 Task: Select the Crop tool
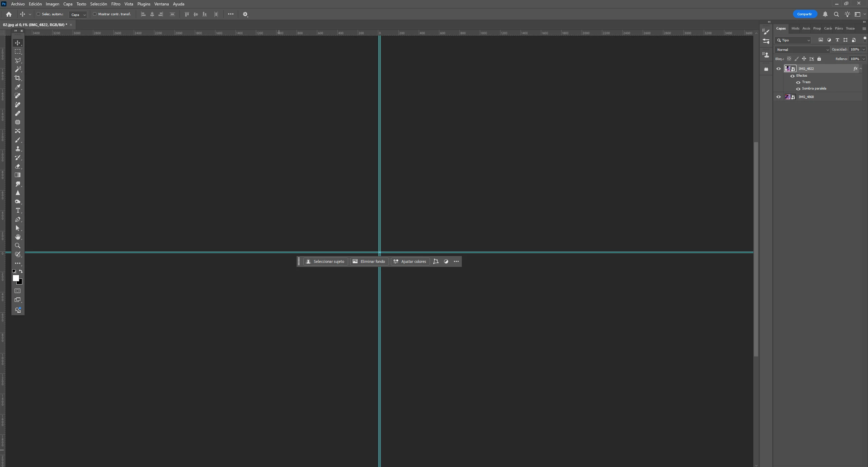(x=18, y=78)
